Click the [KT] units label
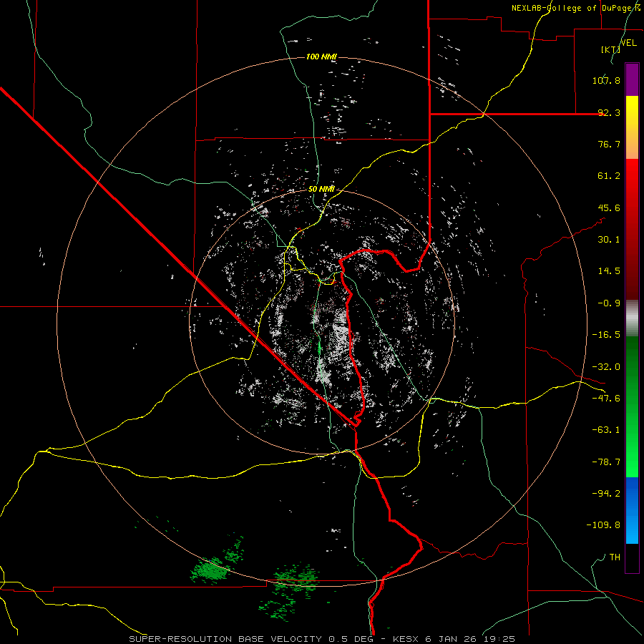This screenshot has width=644, height=644. point(611,49)
